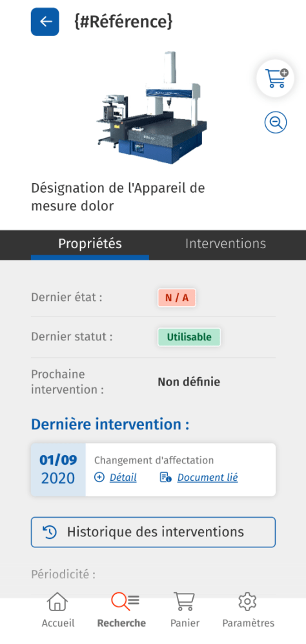Open Recherche search icon in bottom bar
Viewport: 306px width, 644px height.
(x=125, y=601)
